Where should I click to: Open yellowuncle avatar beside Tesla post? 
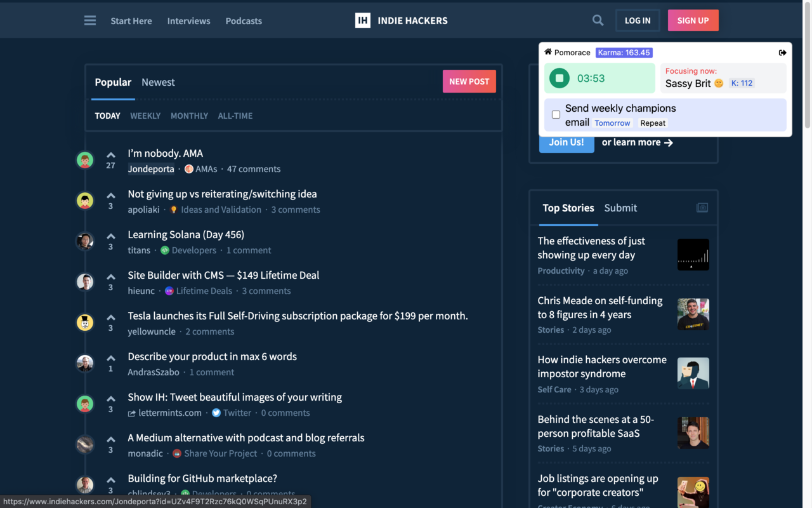(85, 323)
